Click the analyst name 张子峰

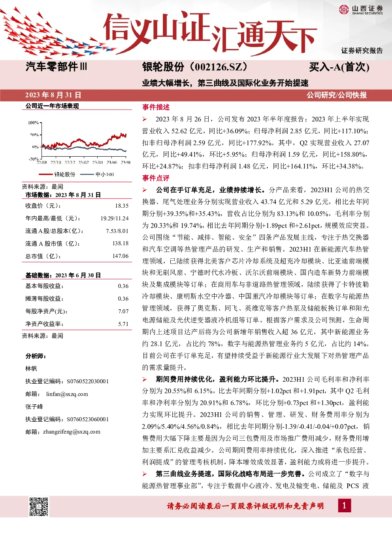pyautogui.click(x=34, y=407)
